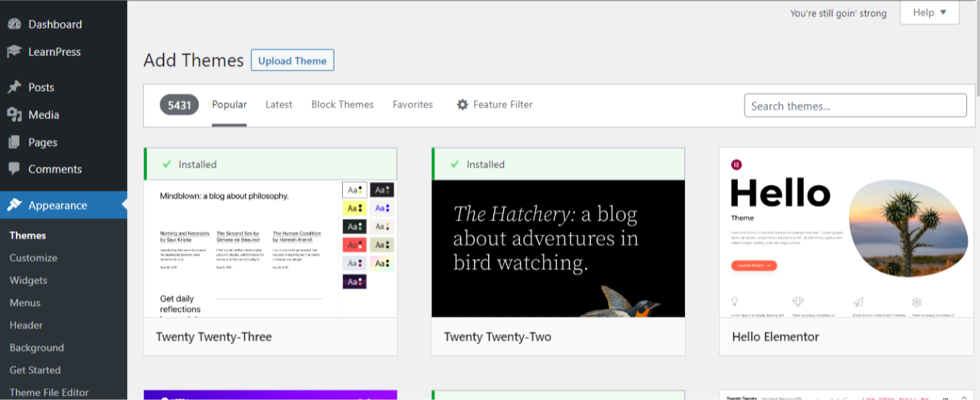Switch to the Latest themes tab

[x=278, y=105]
